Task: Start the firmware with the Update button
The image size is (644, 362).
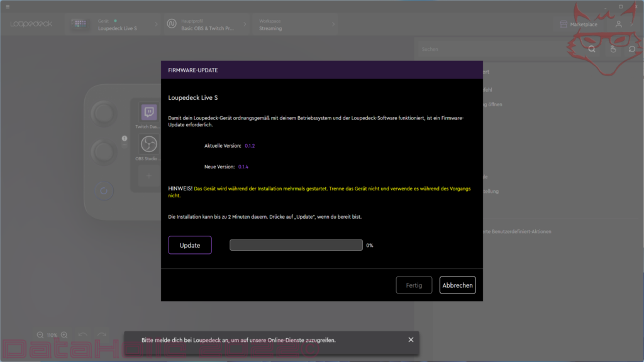Action: tap(190, 245)
